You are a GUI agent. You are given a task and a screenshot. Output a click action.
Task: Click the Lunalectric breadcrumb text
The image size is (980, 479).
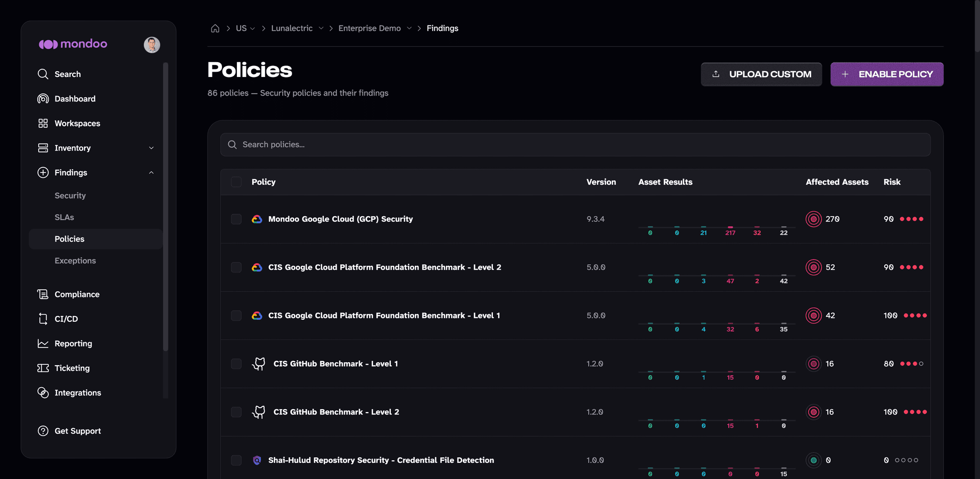[292, 28]
